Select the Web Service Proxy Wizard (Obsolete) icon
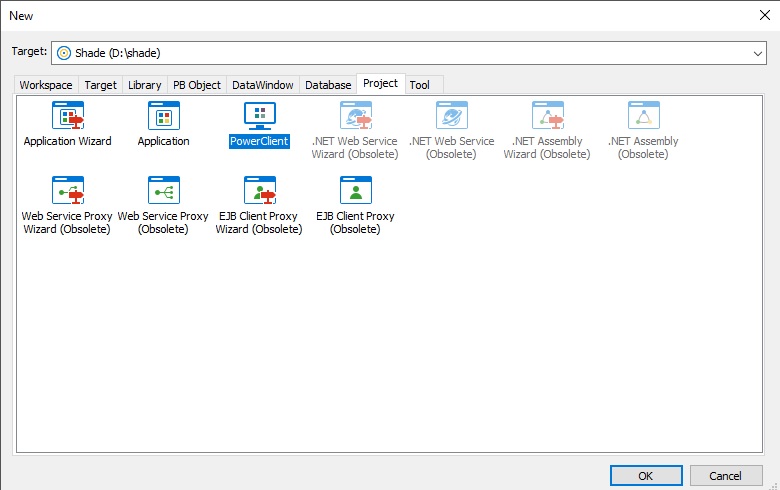The image size is (780, 490). click(68, 190)
